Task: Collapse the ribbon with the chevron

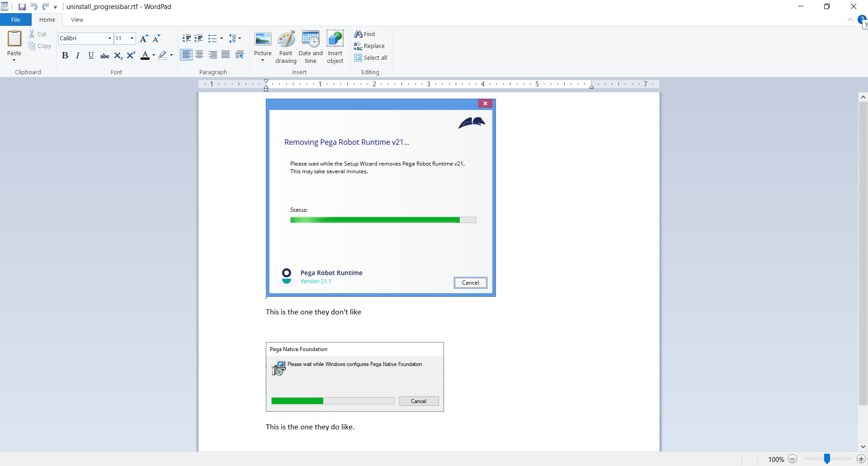Action: pyautogui.click(x=850, y=20)
